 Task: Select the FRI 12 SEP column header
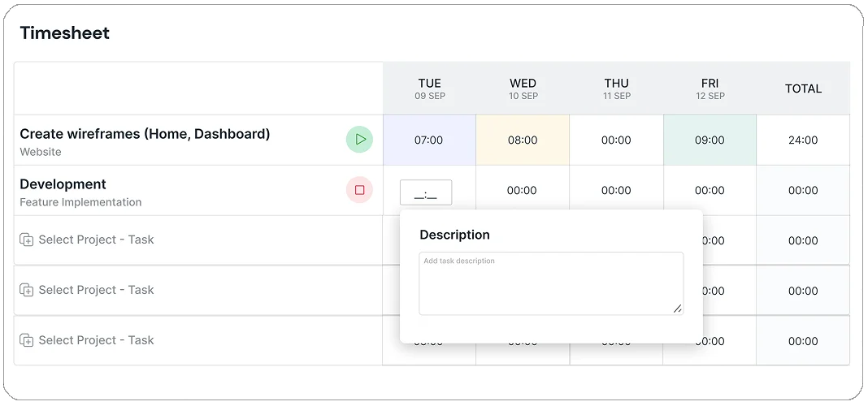pyautogui.click(x=710, y=89)
